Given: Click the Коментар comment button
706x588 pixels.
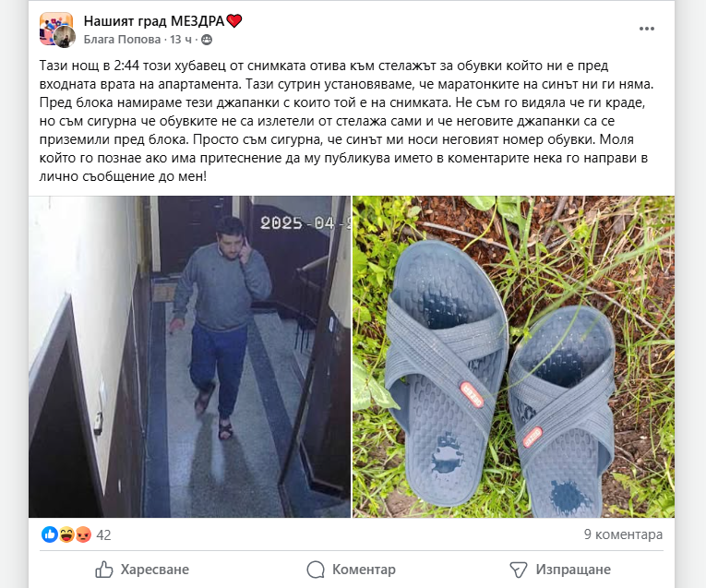Looking at the screenshot, I should tap(352, 570).
